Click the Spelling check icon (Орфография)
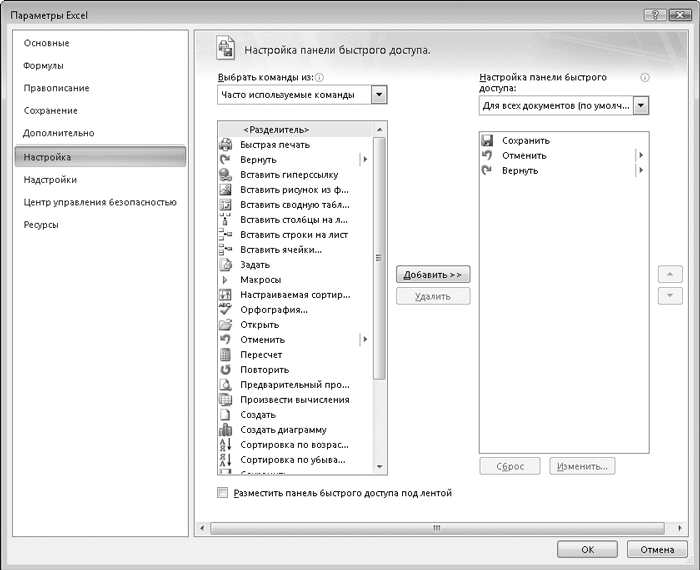This screenshot has height=570, width=700. point(225,310)
